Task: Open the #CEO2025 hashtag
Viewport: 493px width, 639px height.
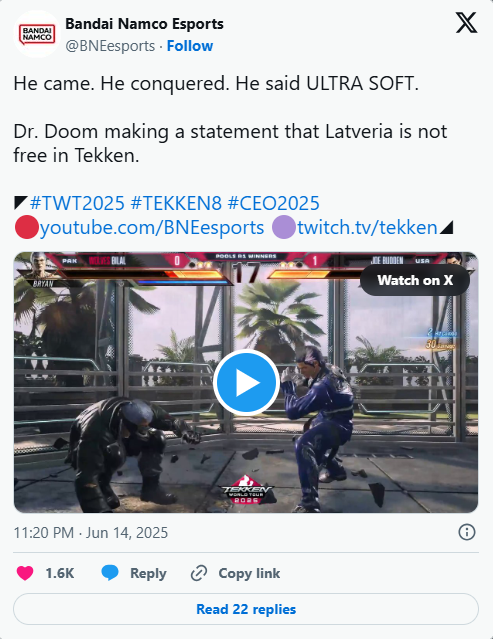Action: tap(273, 203)
